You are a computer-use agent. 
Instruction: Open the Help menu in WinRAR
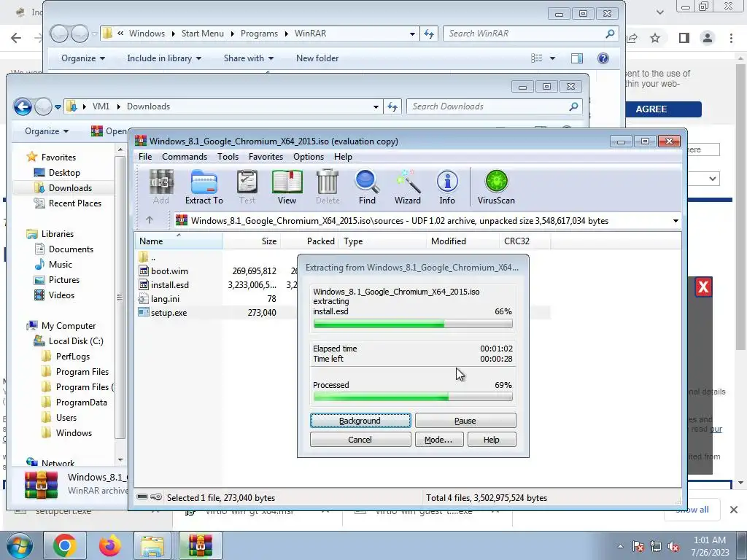[343, 157]
